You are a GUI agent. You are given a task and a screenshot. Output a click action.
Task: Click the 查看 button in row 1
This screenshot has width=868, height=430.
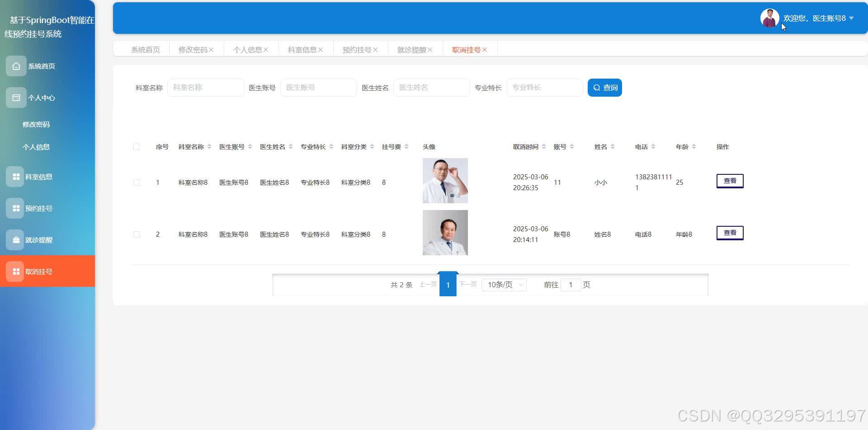[730, 180]
